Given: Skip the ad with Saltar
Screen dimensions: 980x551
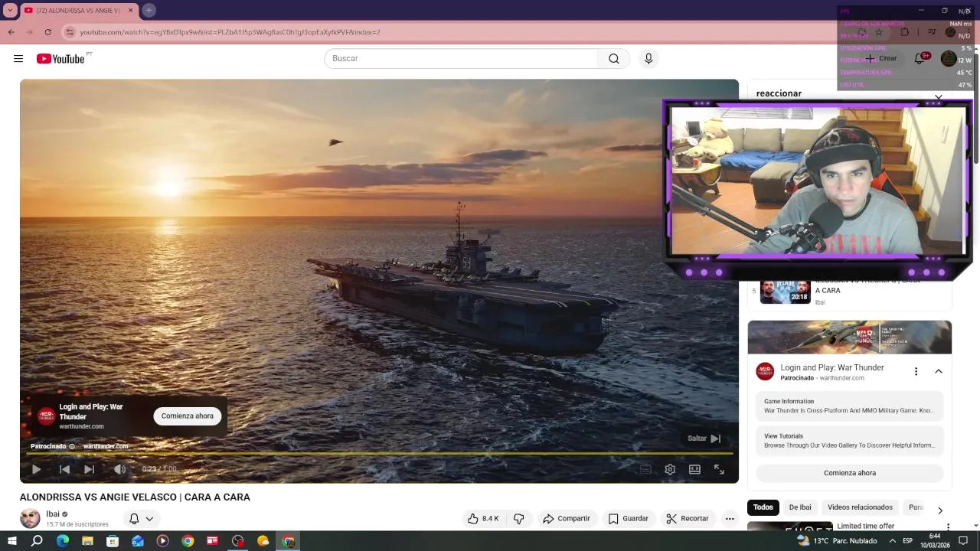Looking at the screenshot, I should click(x=704, y=439).
